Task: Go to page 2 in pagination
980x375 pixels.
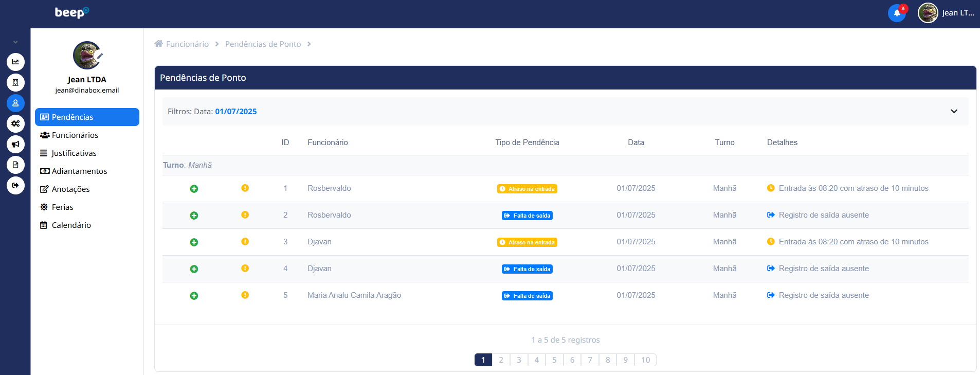Action: tap(501, 360)
